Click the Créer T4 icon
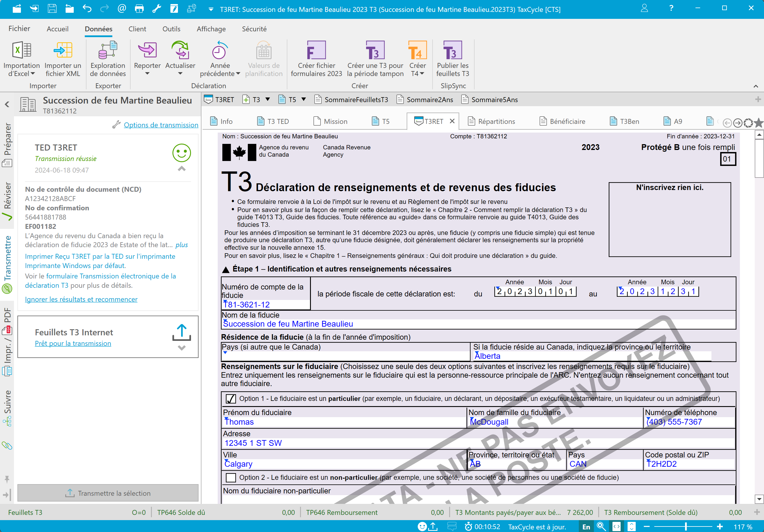This screenshot has height=532, width=764. pos(417,50)
